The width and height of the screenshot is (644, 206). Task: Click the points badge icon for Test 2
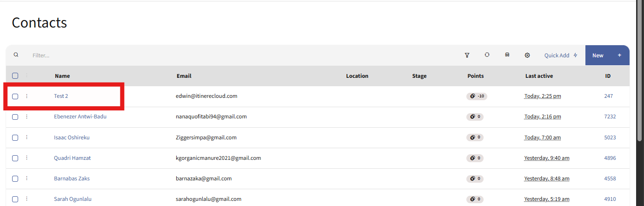(x=472, y=96)
